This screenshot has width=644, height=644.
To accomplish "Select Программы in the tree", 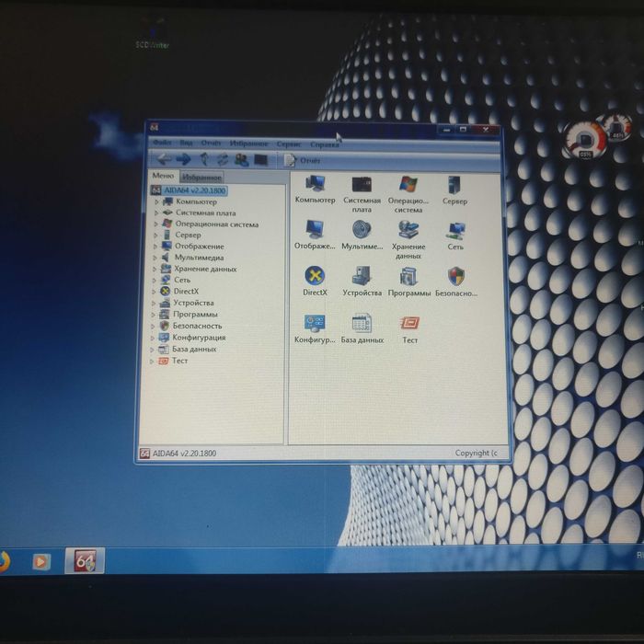I will (195, 315).
